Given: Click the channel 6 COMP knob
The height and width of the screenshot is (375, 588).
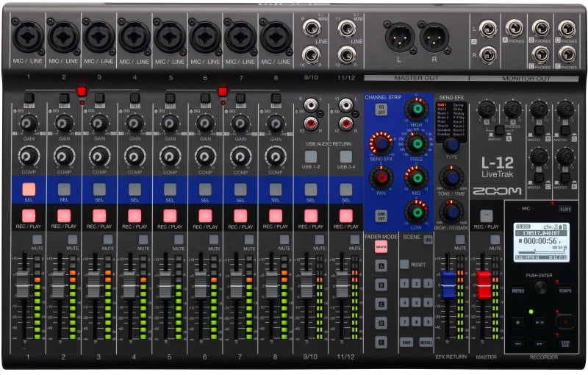Looking at the screenshot, I should (x=205, y=155).
